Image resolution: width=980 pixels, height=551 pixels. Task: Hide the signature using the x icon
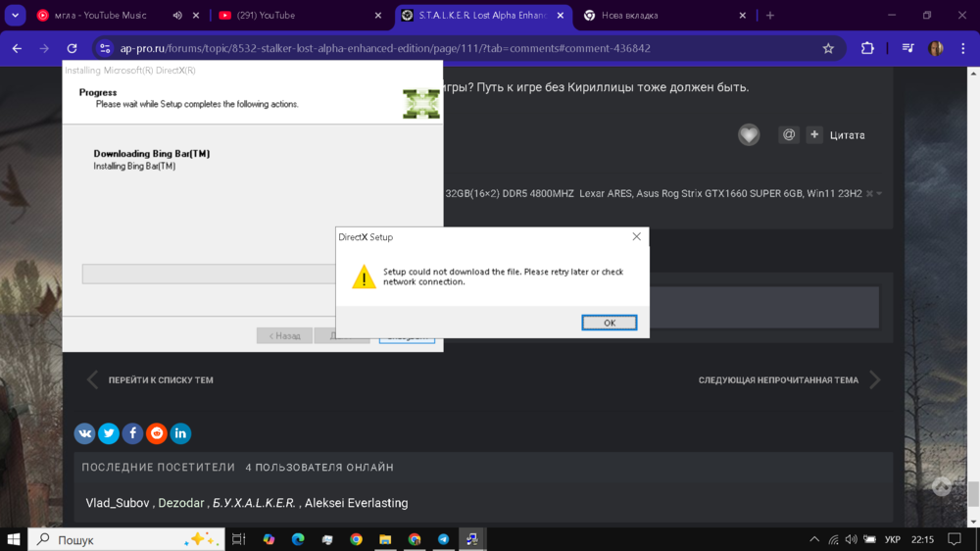click(x=869, y=194)
